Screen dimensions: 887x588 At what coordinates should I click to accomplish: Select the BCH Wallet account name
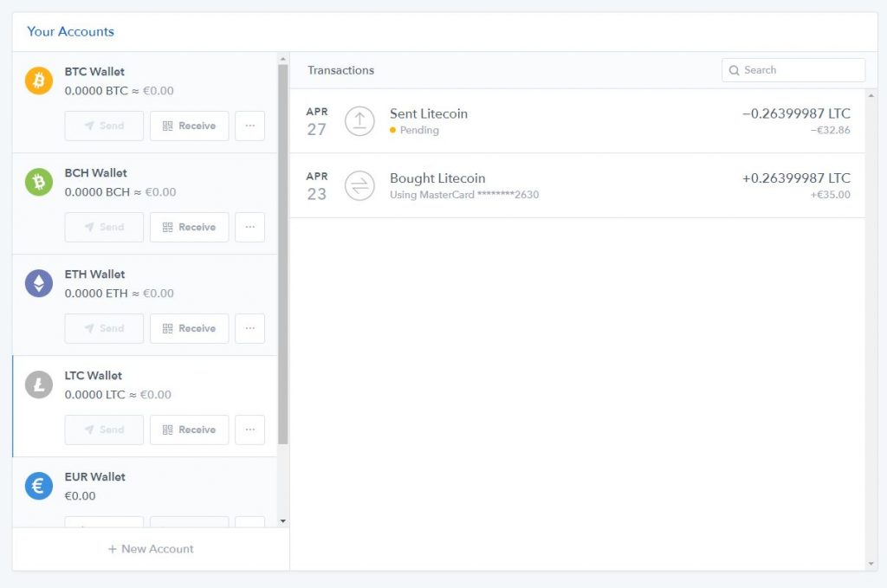(x=95, y=173)
